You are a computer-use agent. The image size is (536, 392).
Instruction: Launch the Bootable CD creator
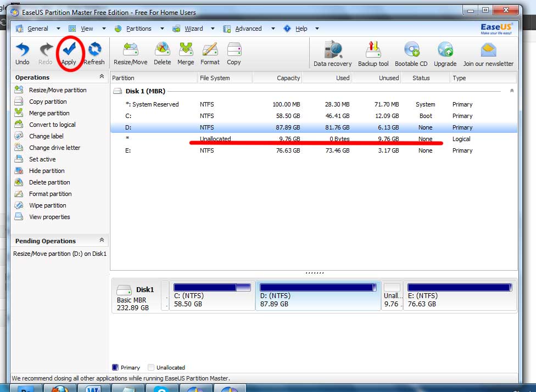[x=411, y=54]
